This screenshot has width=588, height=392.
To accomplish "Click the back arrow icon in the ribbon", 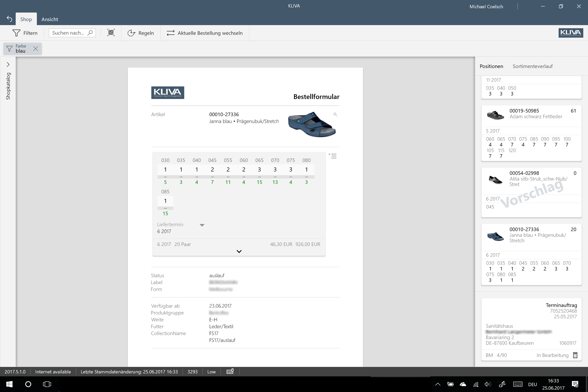I will [x=9, y=19].
